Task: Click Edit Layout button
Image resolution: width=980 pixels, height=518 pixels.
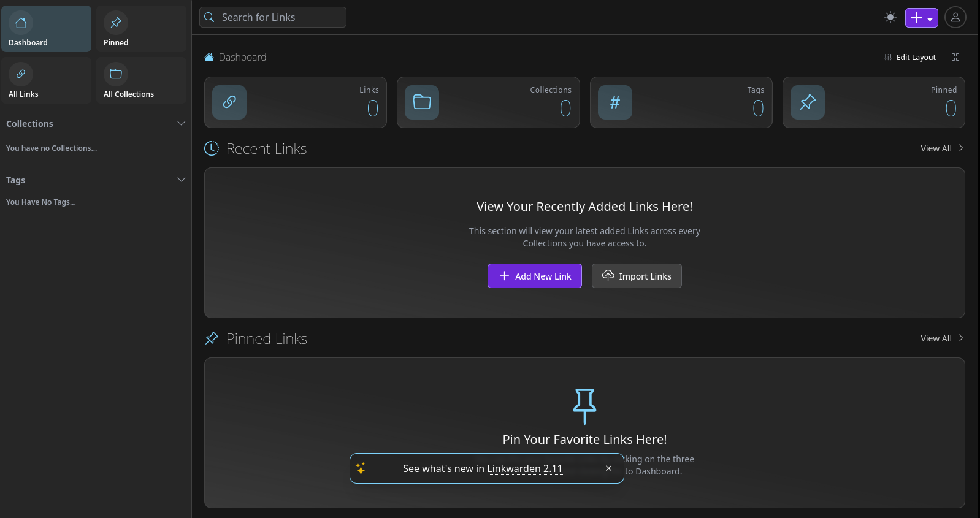Action: (910, 57)
